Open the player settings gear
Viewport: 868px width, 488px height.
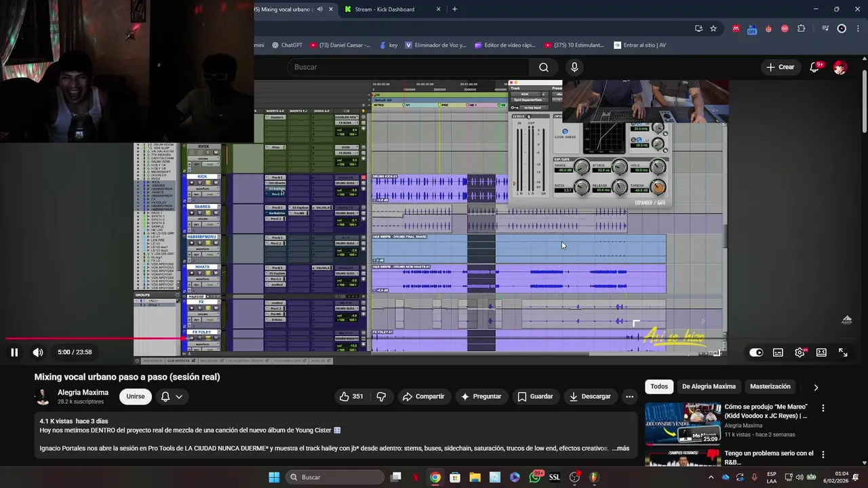800,352
